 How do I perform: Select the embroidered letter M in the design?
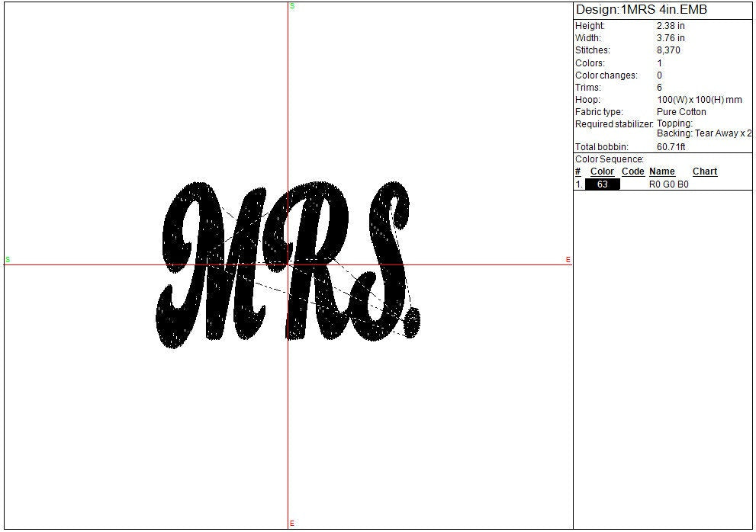click(211, 263)
